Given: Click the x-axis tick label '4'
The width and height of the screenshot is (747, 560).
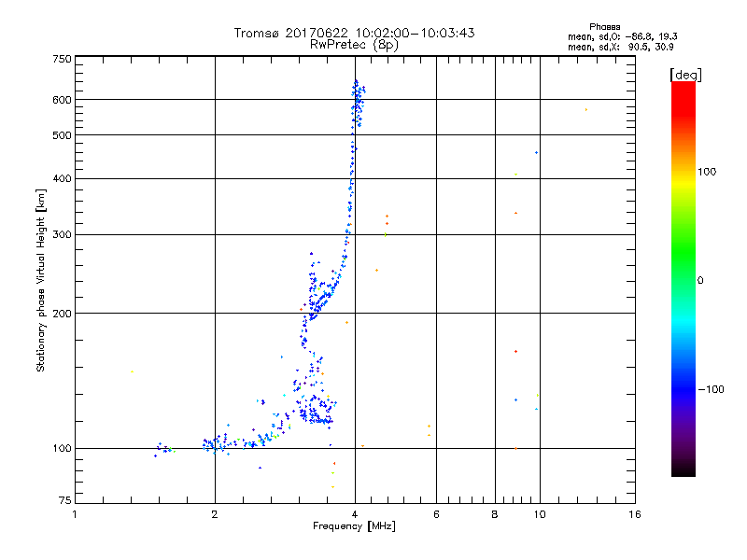Looking at the screenshot, I should pyautogui.click(x=355, y=514).
